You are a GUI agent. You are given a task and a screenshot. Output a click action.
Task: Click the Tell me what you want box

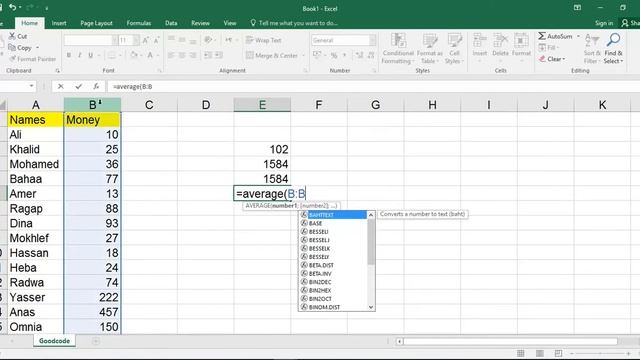point(294,23)
